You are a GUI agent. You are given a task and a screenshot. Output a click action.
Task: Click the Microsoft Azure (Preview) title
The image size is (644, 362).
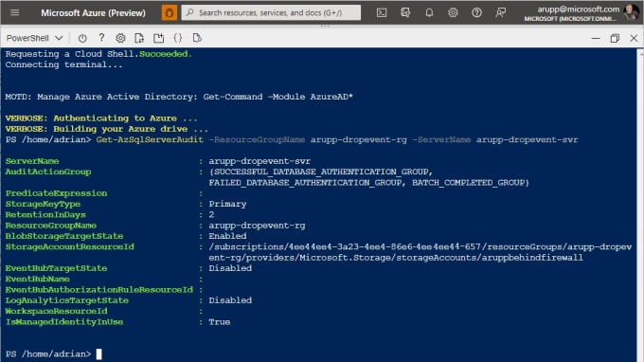(93, 12)
